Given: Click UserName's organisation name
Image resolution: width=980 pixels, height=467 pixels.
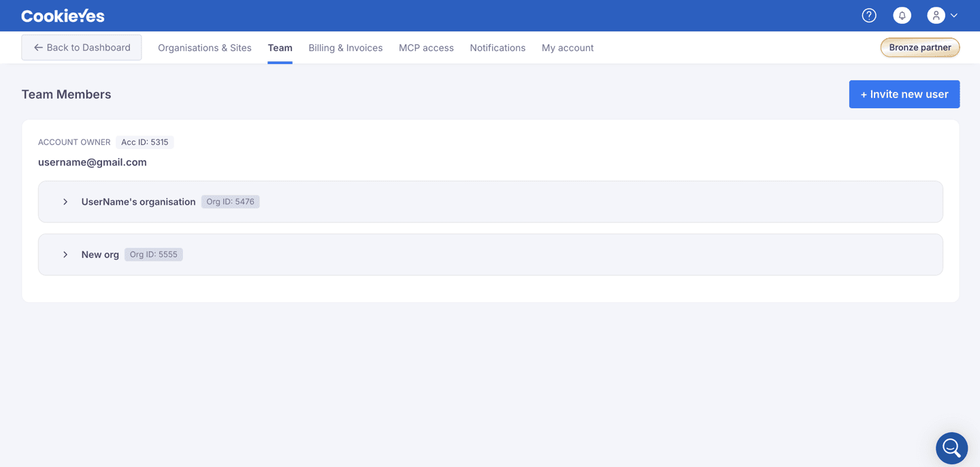Looking at the screenshot, I should click(x=138, y=202).
